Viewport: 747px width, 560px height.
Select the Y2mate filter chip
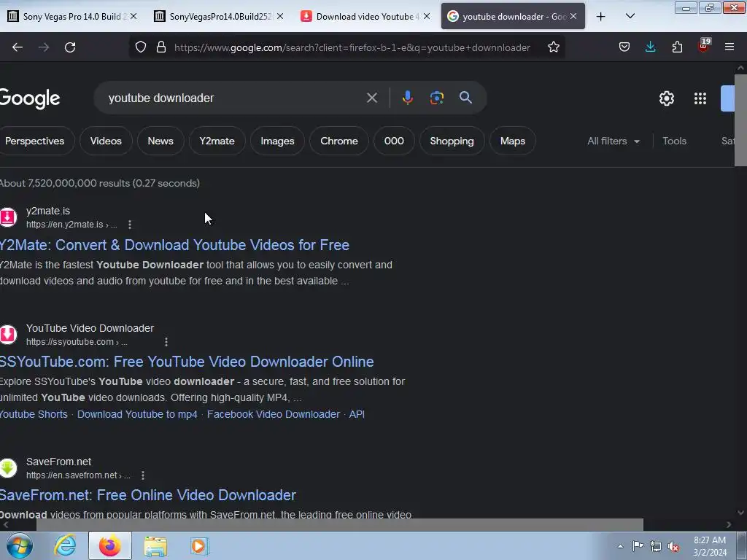click(x=217, y=141)
